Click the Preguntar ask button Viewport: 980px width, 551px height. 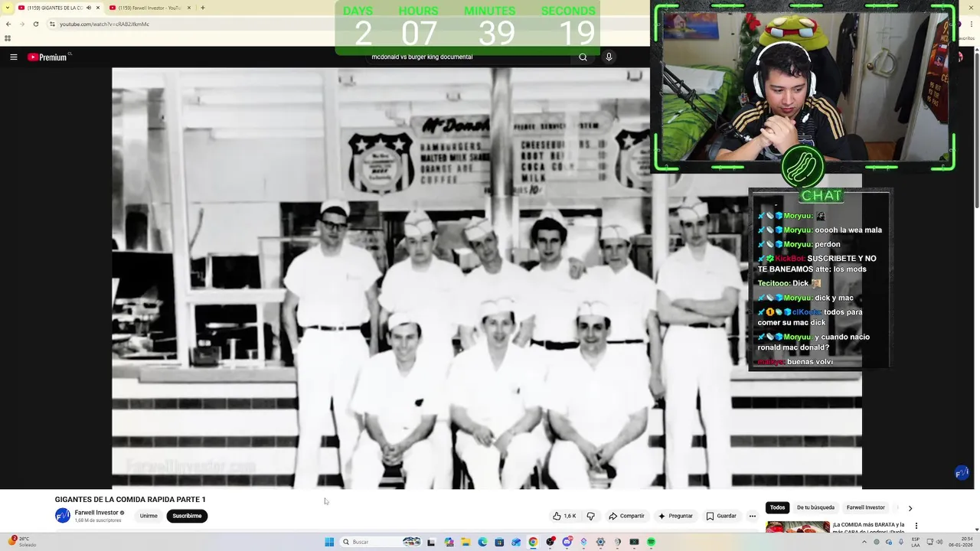[675, 516]
